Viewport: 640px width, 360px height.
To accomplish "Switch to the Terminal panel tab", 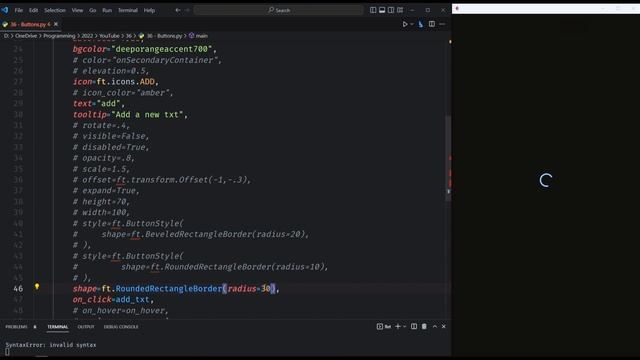I will click(58, 327).
